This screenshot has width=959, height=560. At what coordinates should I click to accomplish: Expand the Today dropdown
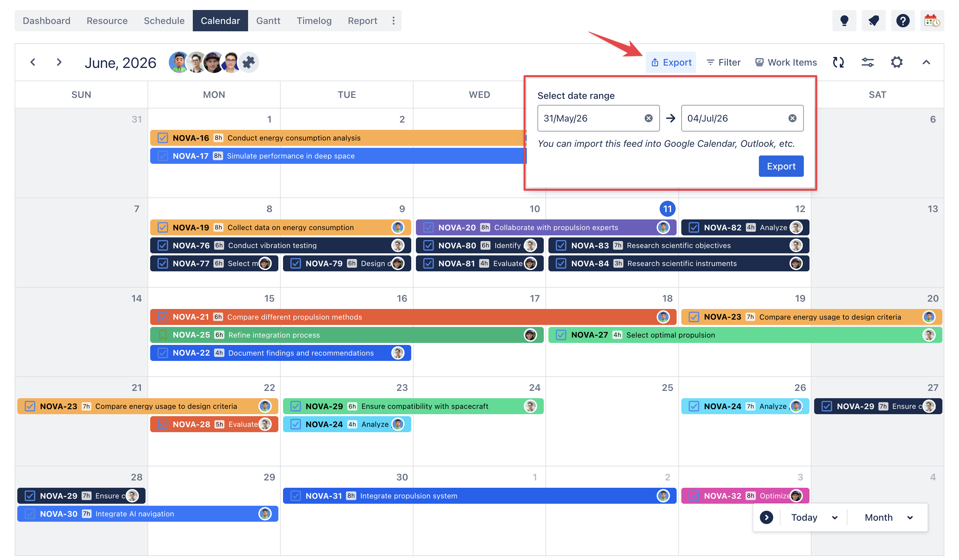[x=814, y=517]
